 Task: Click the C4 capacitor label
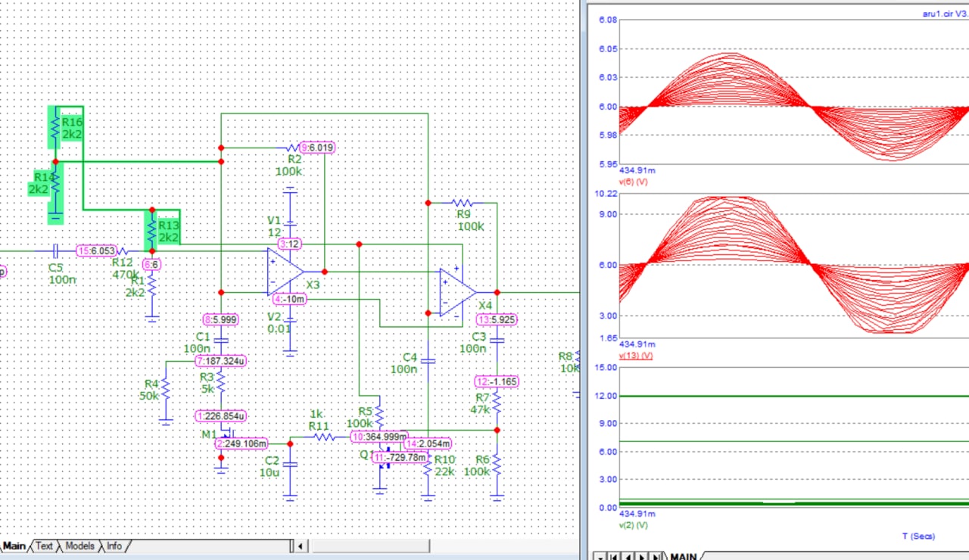tap(410, 356)
